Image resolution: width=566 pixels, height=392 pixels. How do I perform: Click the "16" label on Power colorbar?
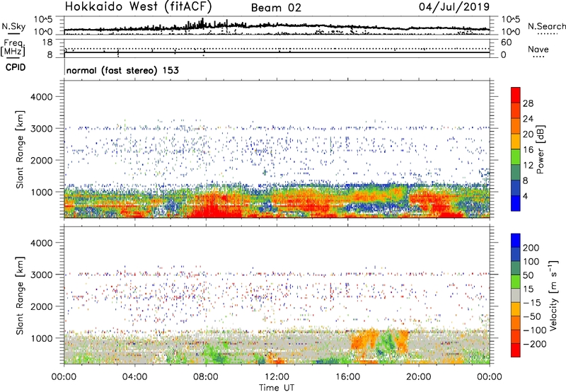[x=528, y=149]
